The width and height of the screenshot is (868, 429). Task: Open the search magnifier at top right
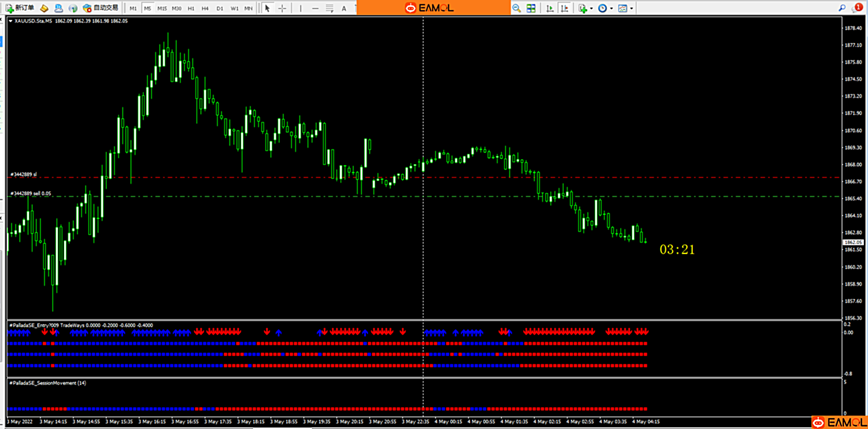(842, 8)
